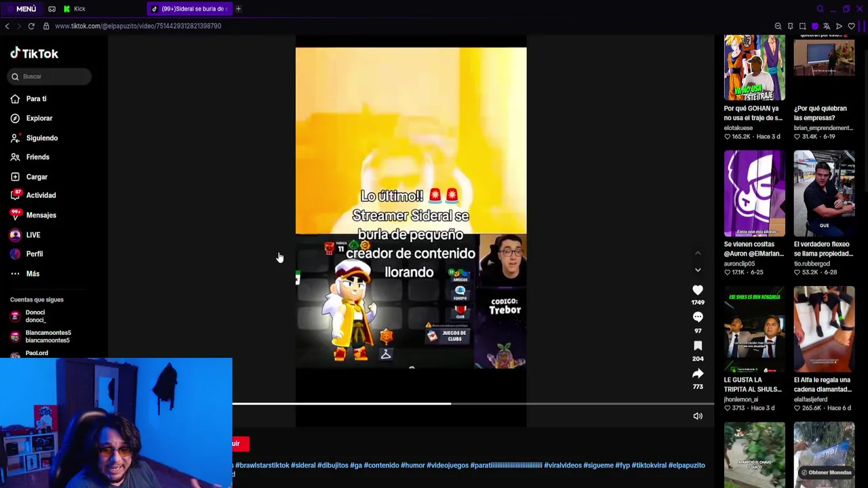
Task: Open the snapshot selection tool icon
Action: 802,26
